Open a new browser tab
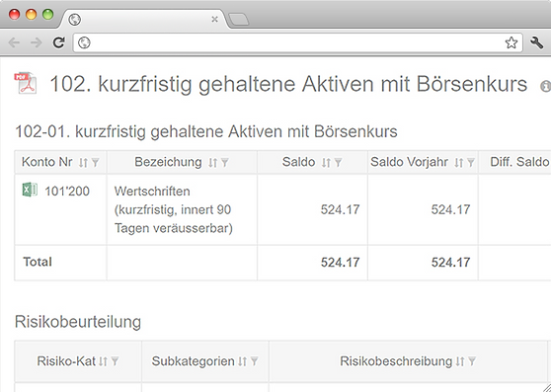Image resolution: width=551 pixels, height=392 pixels. pos(239,20)
